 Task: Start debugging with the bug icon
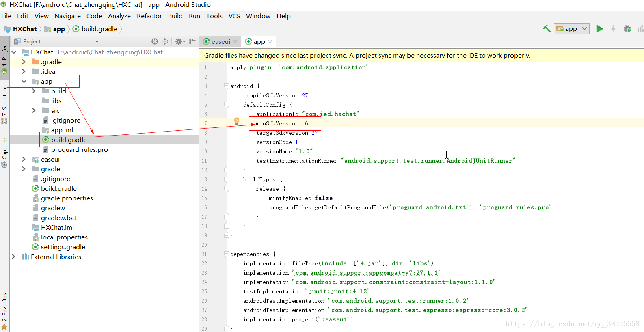pos(627,29)
